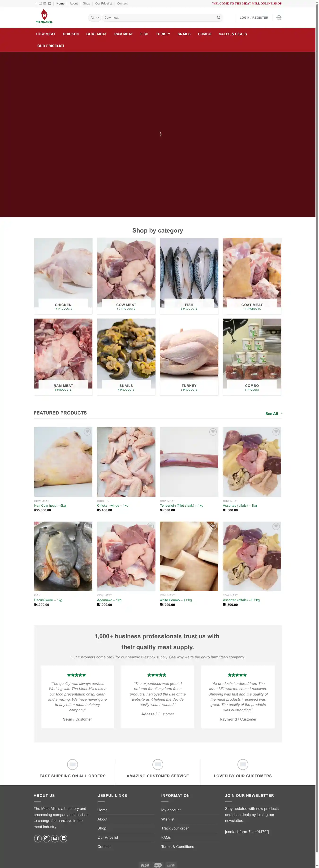
Task: Click the LOGIN / REGISTER link
Action: pyautogui.click(x=254, y=17)
